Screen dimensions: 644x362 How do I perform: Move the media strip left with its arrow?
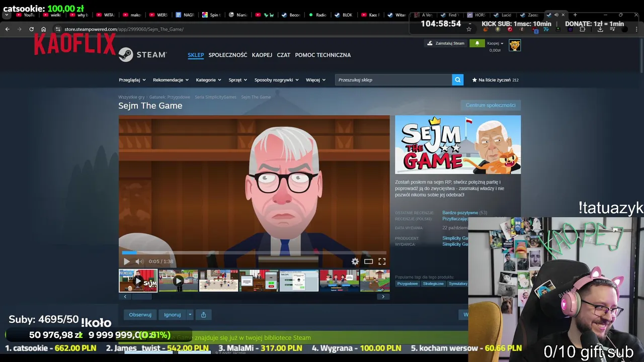[125, 297]
